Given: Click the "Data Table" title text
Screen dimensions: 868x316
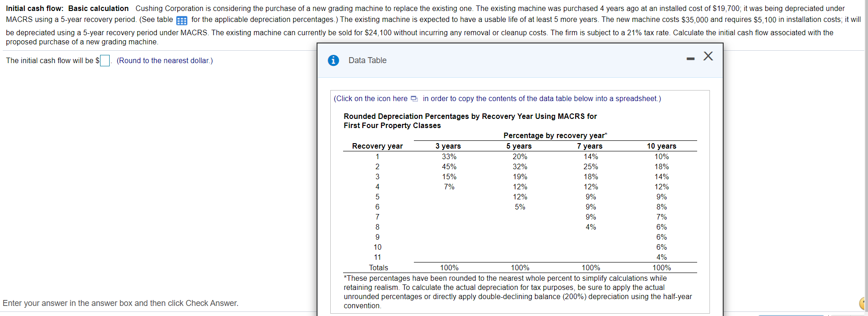Looking at the screenshot, I should (x=367, y=60).
